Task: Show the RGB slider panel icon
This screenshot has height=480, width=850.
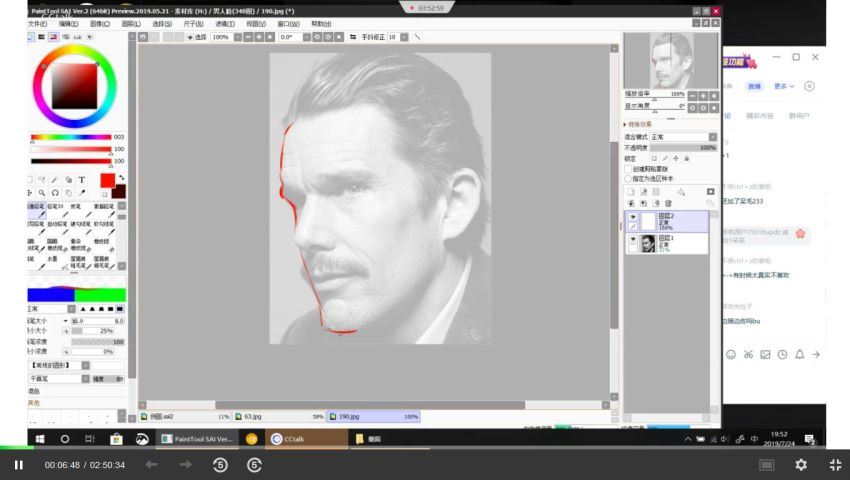Action: click(x=41, y=37)
